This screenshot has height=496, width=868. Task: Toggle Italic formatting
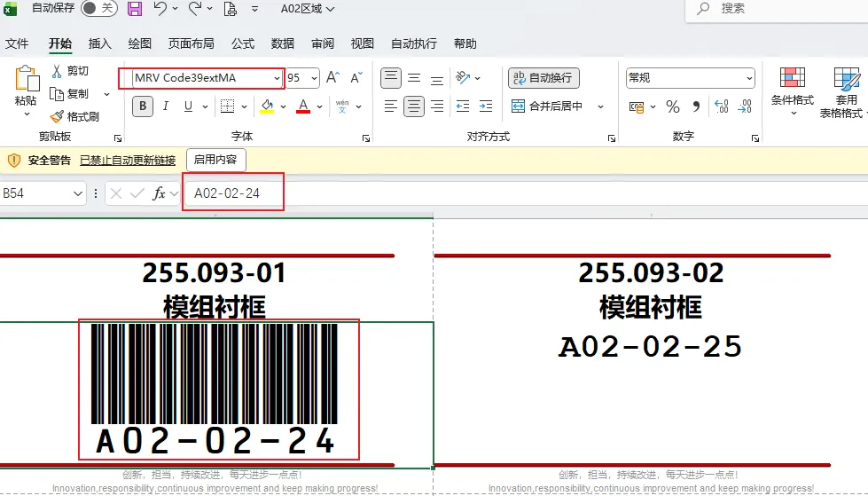166,106
